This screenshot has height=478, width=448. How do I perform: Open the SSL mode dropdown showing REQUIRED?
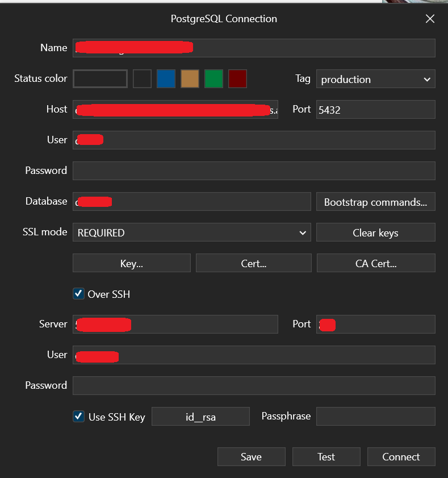pyautogui.click(x=191, y=232)
